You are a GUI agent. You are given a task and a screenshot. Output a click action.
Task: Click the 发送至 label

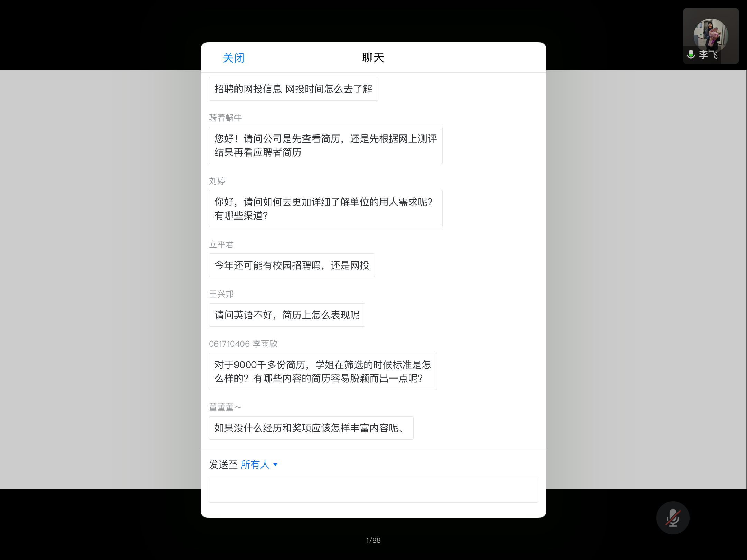point(223,465)
